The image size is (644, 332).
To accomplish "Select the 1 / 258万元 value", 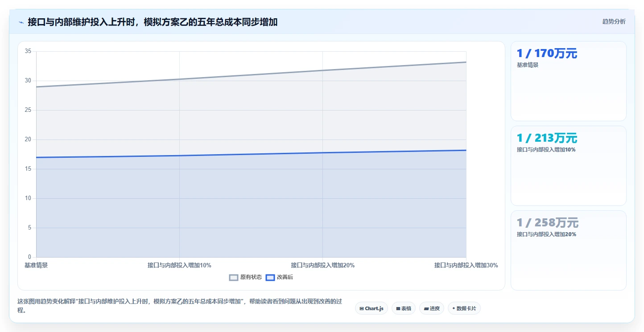I will tap(547, 223).
